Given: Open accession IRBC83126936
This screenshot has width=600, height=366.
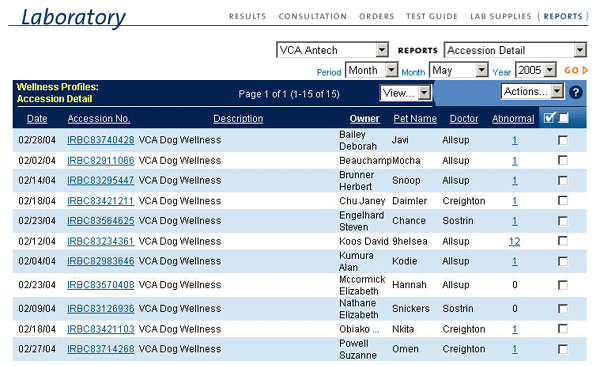Looking at the screenshot, I should click(101, 309).
